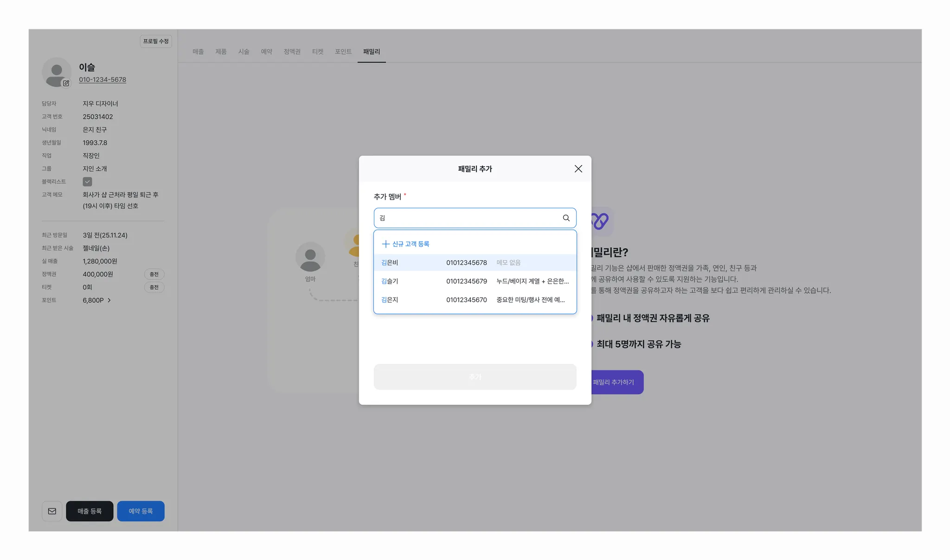Open the 정액권 tab
Screen dimensions: 950x560
pyautogui.click(x=292, y=51)
